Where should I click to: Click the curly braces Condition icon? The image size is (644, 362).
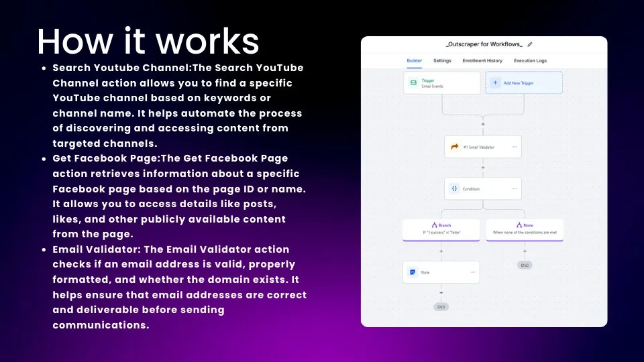(x=454, y=189)
